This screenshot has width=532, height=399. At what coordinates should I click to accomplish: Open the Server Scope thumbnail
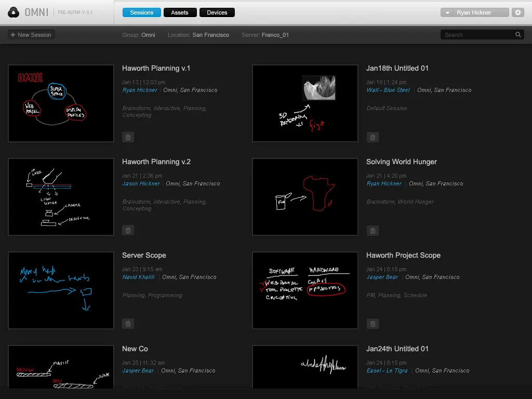[61, 290]
